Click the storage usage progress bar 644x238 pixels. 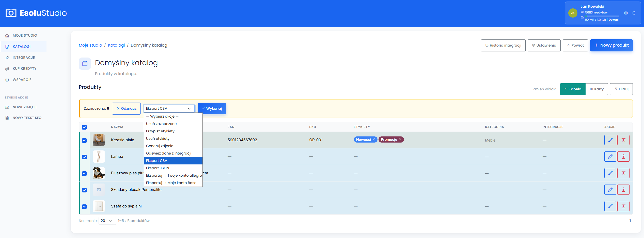point(602,16)
